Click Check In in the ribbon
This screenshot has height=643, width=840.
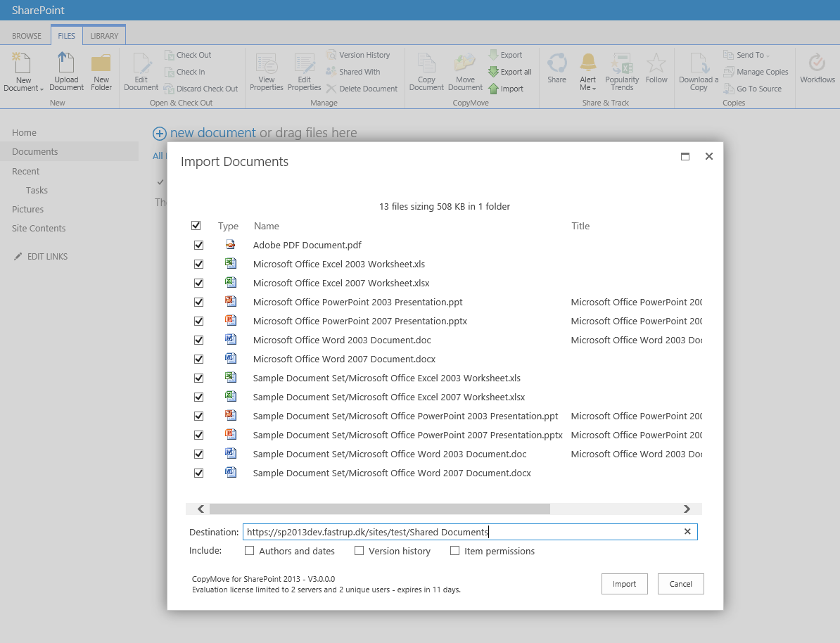[184, 72]
